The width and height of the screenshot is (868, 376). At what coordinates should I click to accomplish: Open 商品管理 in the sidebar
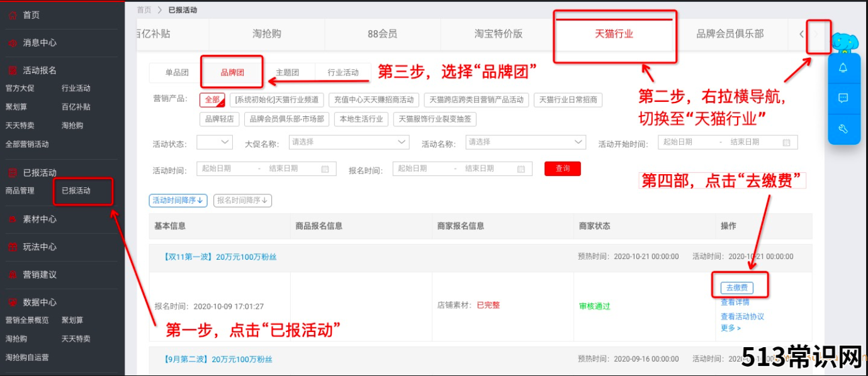[20, 191]
